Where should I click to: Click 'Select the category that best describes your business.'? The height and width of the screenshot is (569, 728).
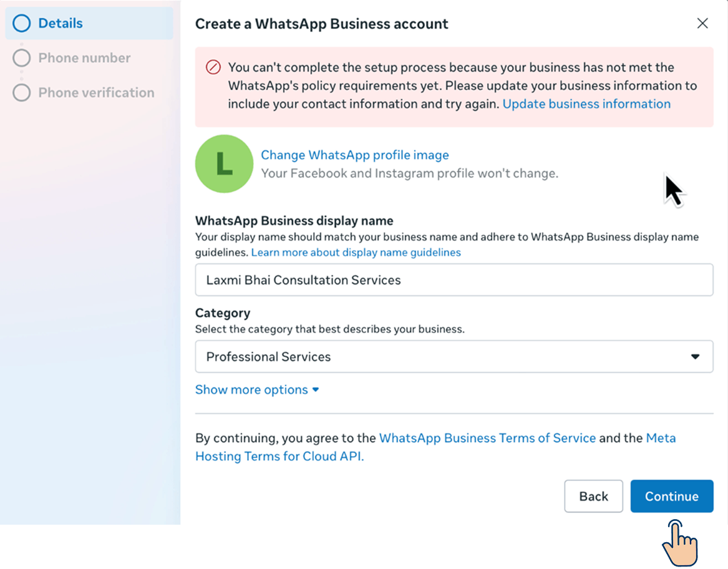[329, 329]
